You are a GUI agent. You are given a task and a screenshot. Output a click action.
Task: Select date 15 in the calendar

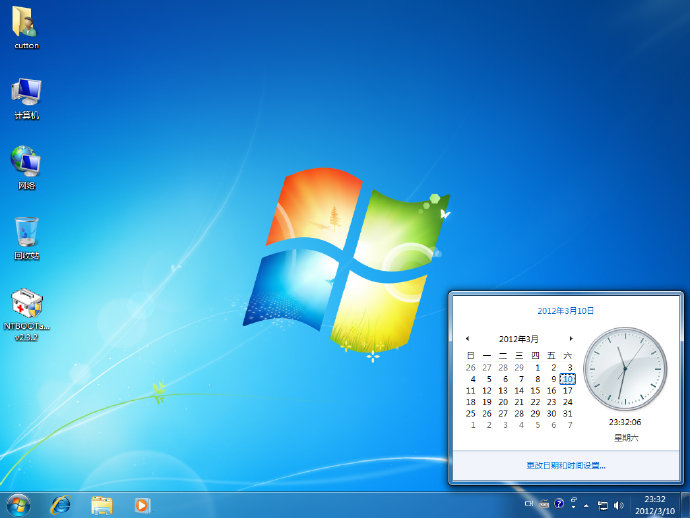click(x=535, y=390)
